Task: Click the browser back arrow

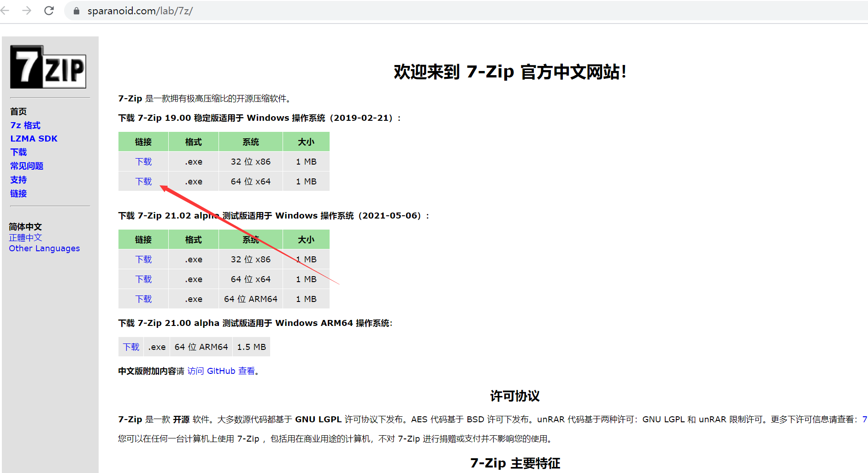Action: [x=6, y=11]
